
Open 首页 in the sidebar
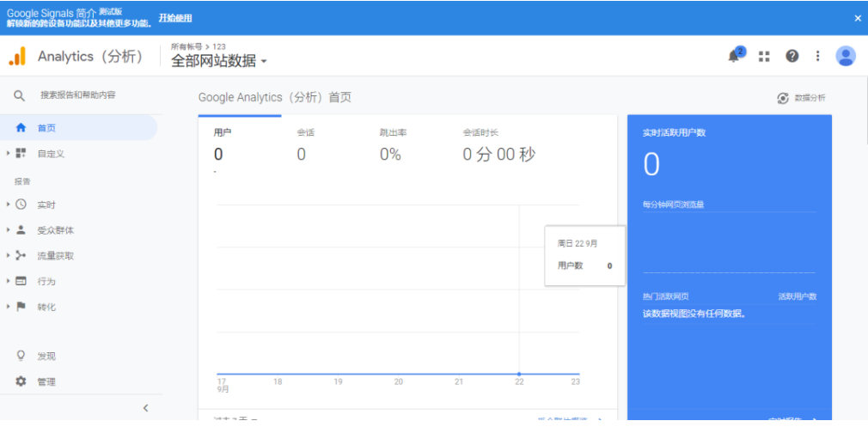pos(78,128)
